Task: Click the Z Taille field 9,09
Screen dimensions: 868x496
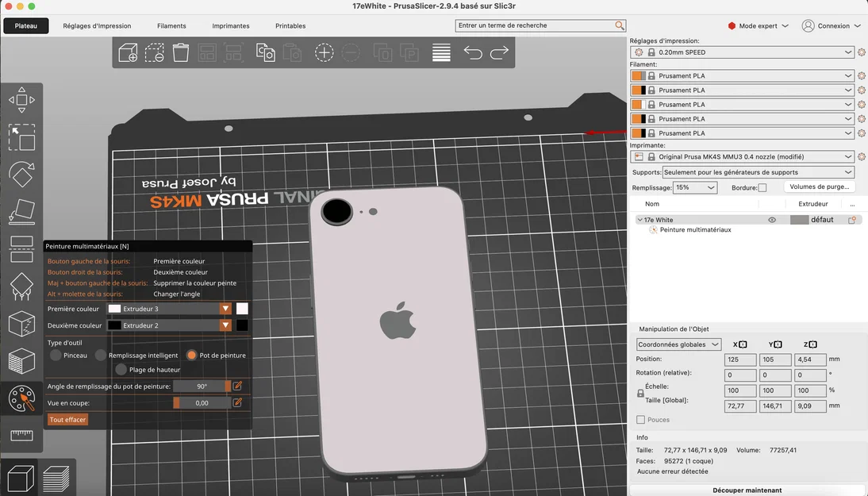Action: 810,406
